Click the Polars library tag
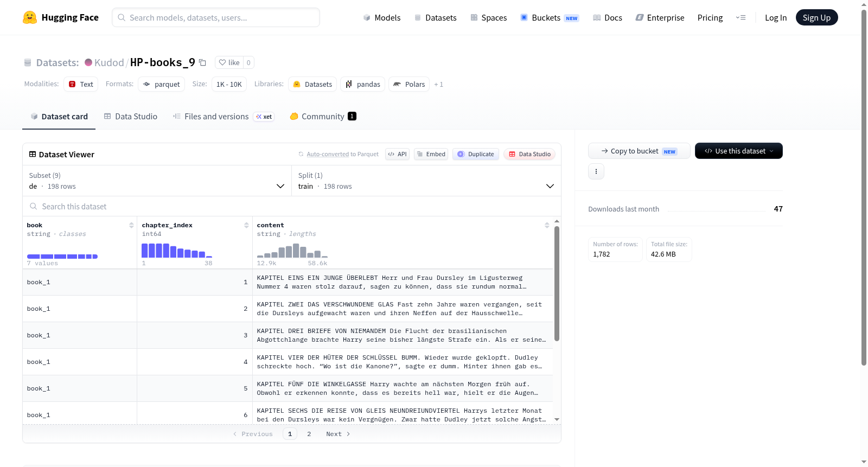Viewport: 868px width, 467px height. [409, 84]
